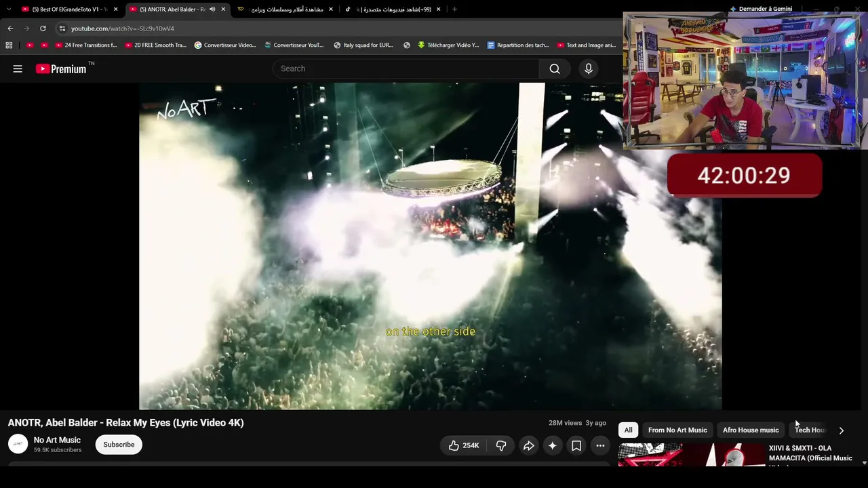Open the YouTube guide hamburger menu

[18, 68]
